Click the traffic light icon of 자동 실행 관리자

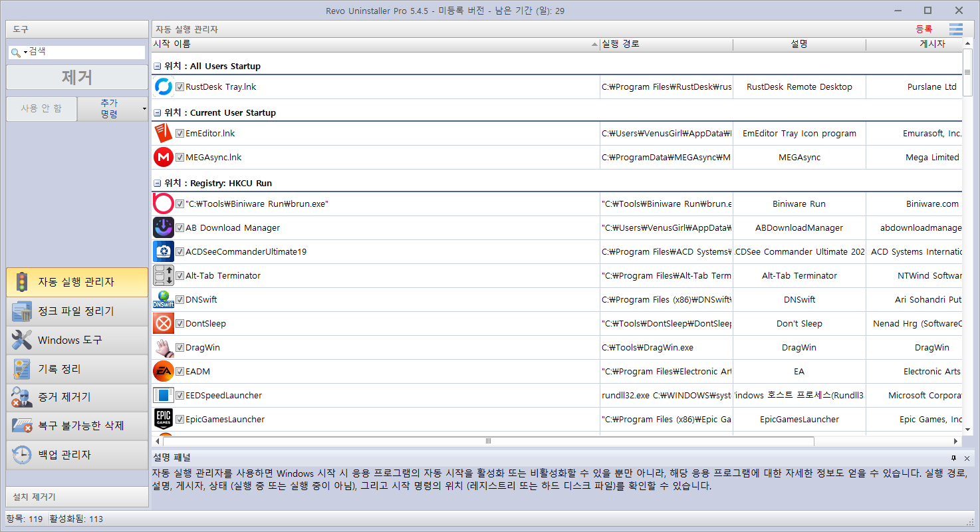tap(22, 282)
